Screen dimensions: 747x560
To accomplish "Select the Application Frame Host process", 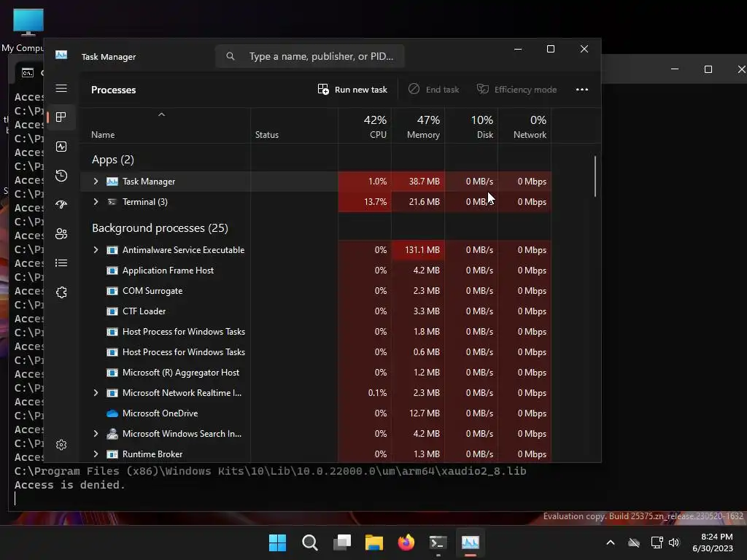I will click(x=315, y=271).
